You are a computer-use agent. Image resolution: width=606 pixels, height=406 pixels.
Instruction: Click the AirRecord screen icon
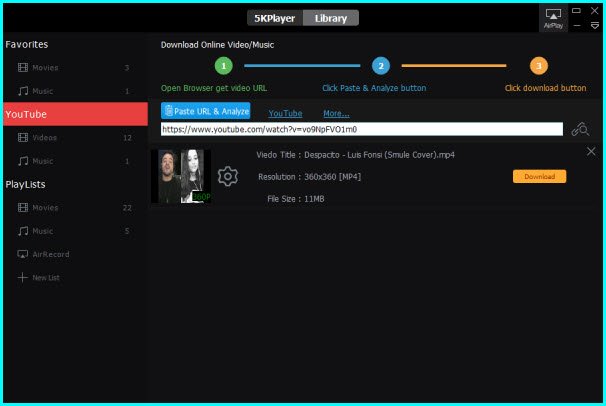point(22,254)
